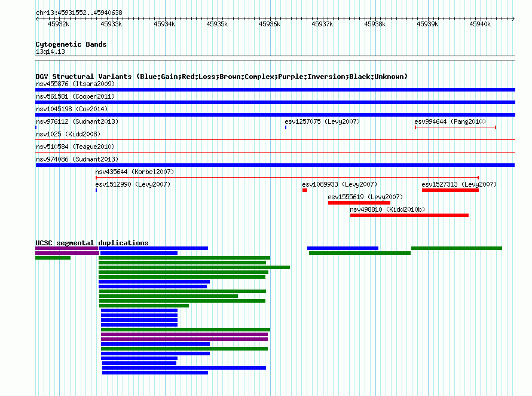This screenshot has width=532, height=396.
Task: Select the nsv435644 red span line
Action: [287, 178]
